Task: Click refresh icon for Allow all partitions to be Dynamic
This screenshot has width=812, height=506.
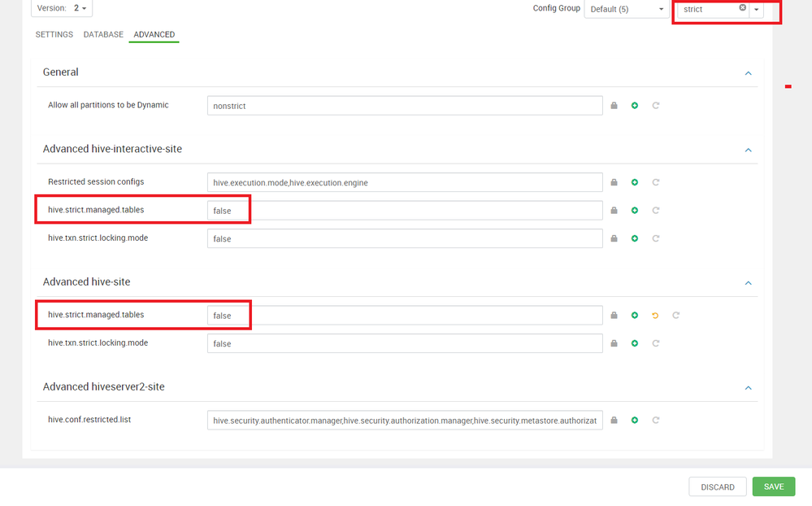Action: 656,106
